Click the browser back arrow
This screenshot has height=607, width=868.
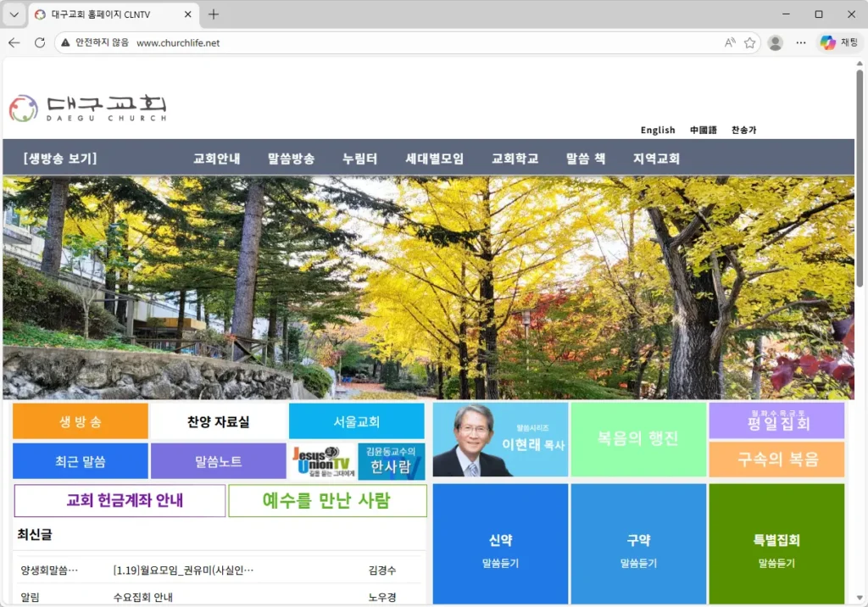[x=14, y=42]
